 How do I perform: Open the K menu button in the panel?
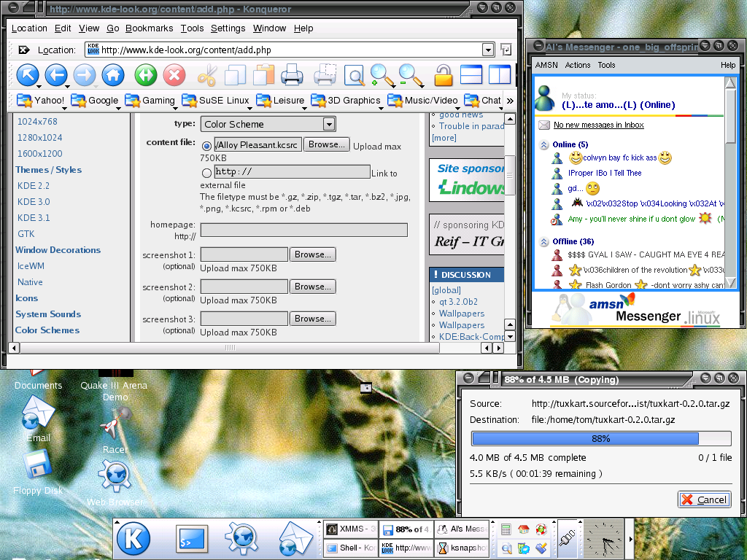click(133, 539)
